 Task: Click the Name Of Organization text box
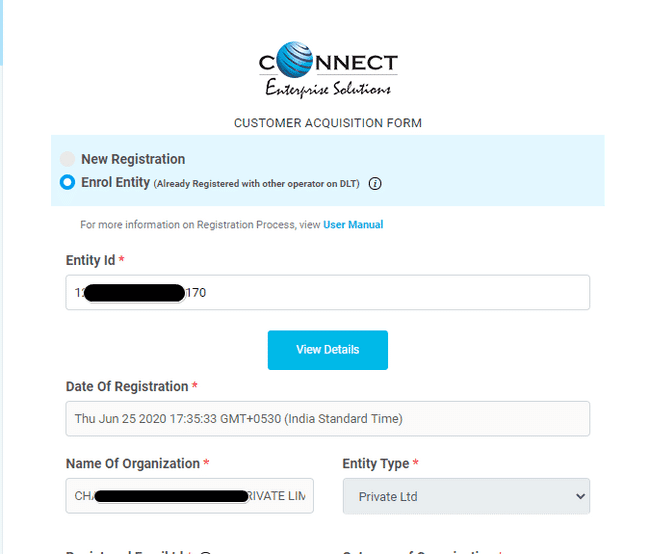coord(189,496)
